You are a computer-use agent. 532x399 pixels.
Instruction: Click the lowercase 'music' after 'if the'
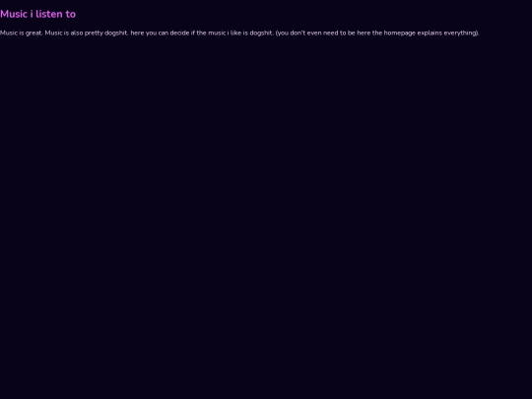217,33
